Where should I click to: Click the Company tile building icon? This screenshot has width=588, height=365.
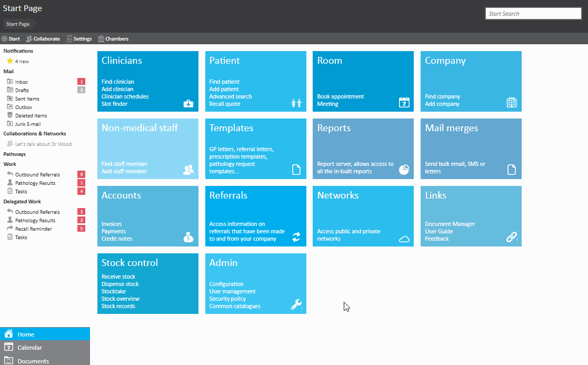(x=511, y=103)
